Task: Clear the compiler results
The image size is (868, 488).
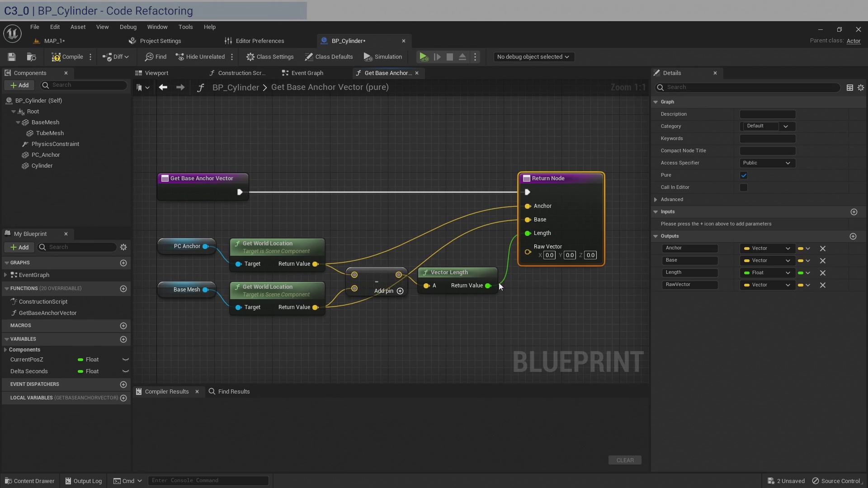Action: pyautogui.click(x=625, y=460)
